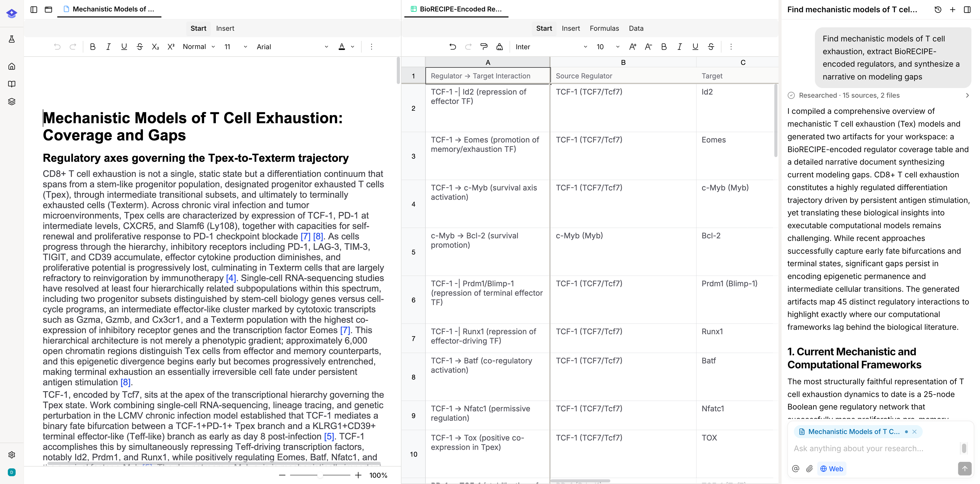Open the Normal paragraph style dropdown
This screenshot has width=980, height=484.
click(x=199, y=47)
